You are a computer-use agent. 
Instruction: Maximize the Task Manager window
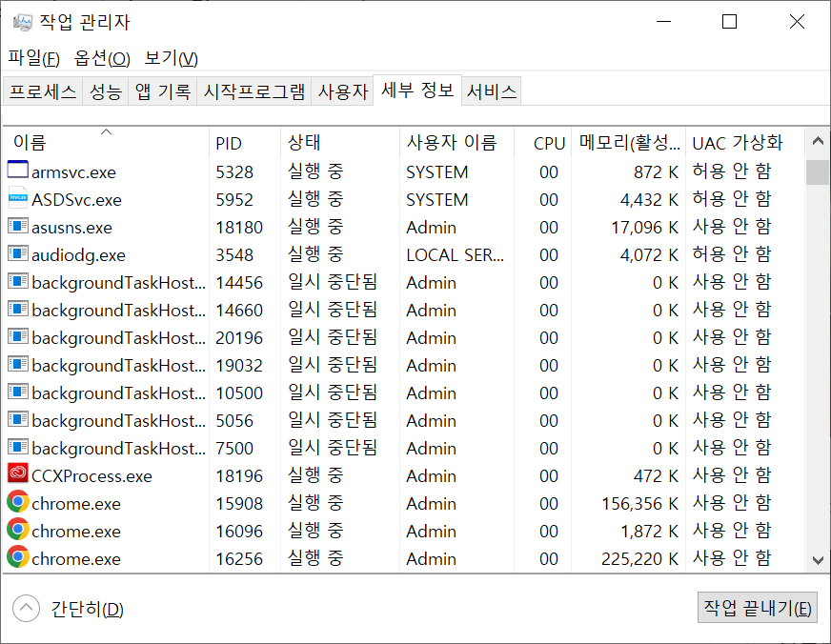pos(729,22)
